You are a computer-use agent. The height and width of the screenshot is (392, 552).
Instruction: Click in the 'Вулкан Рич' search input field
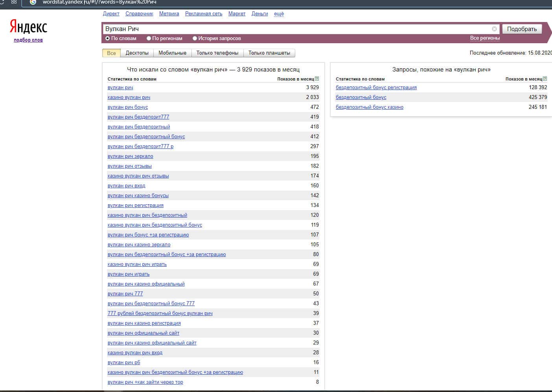point(295,29)
